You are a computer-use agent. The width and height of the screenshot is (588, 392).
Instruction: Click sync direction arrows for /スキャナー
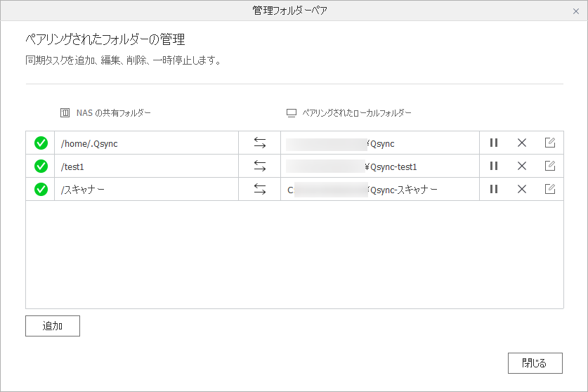pos(259,189)
